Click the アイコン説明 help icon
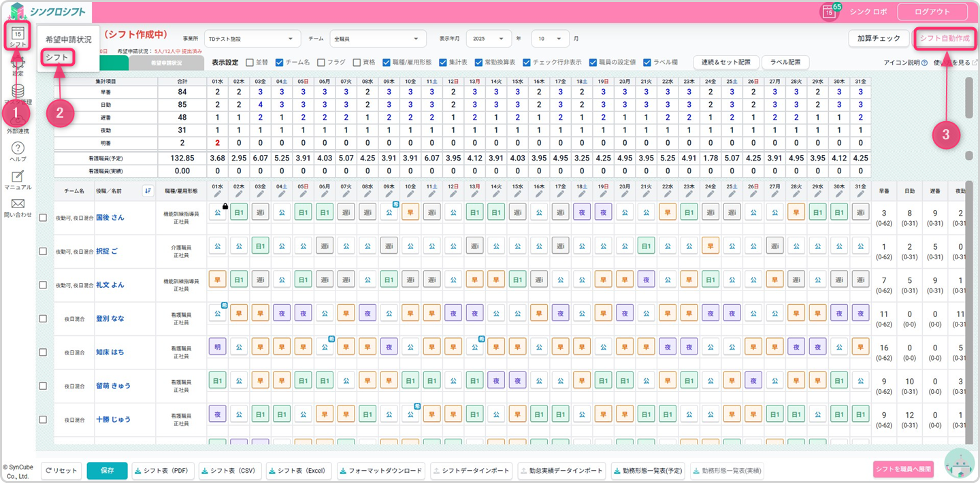980x483 pixels. click(924, 63)
